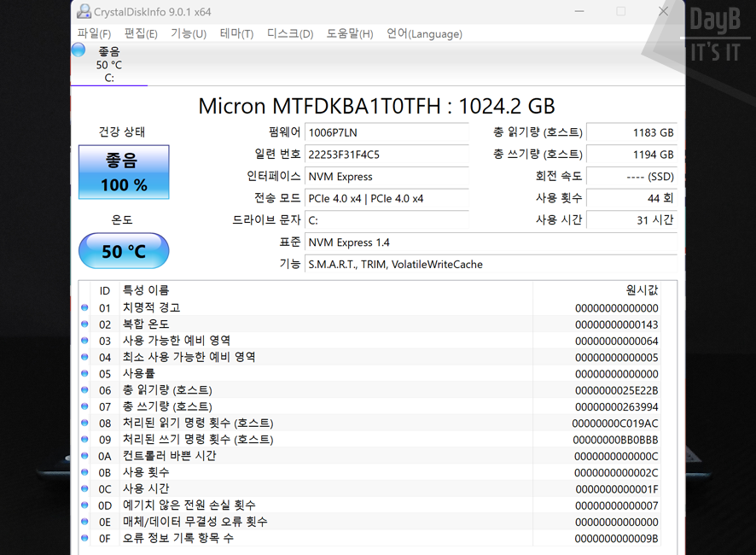Image resolution: width=756 pixels, height=555 pixels.
Task: Open the 언어(Language) menu
Action: 424,34
